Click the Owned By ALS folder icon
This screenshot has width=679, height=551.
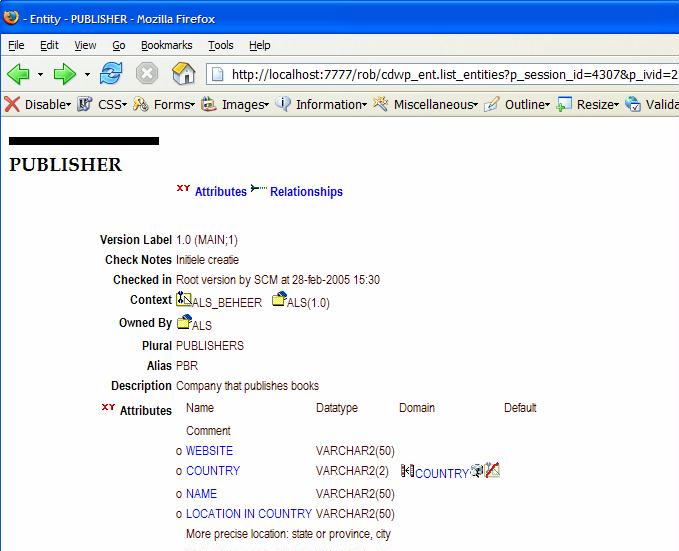coord(184,322)
